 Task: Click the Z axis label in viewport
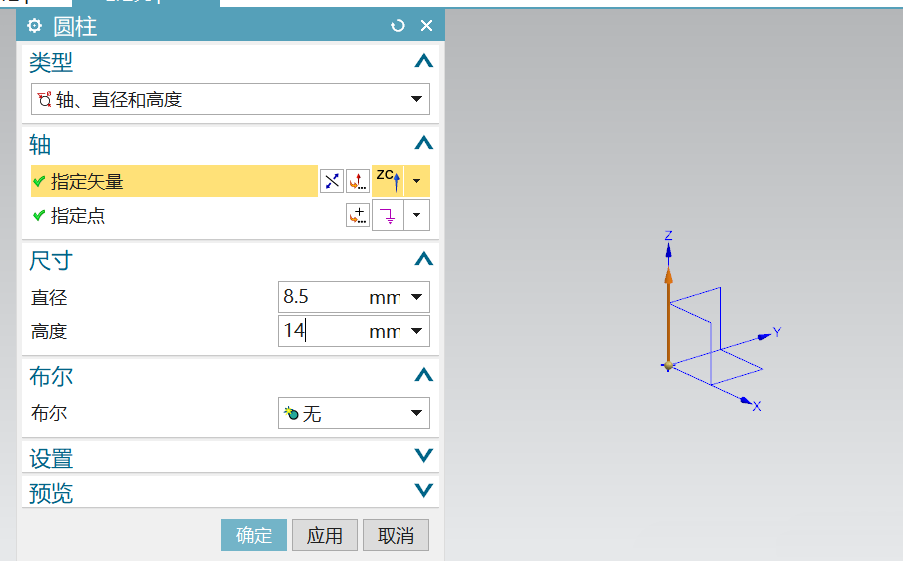[669, 235]
